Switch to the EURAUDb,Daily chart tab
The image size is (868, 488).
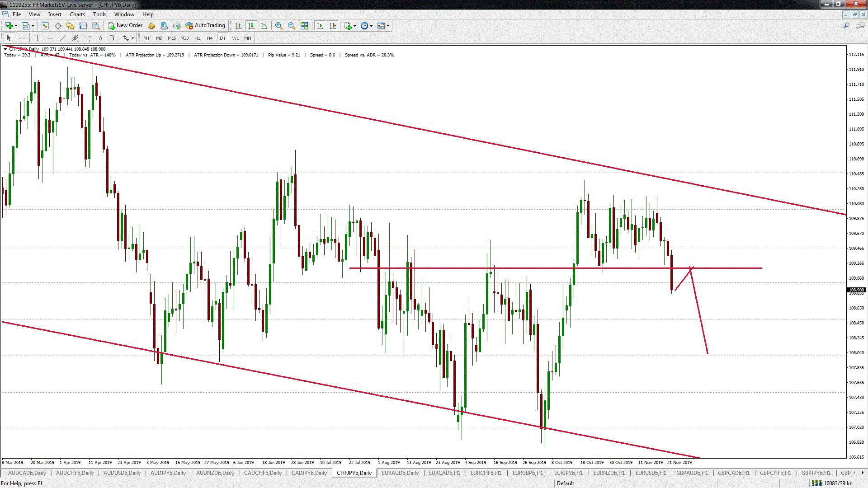point(400,473)
